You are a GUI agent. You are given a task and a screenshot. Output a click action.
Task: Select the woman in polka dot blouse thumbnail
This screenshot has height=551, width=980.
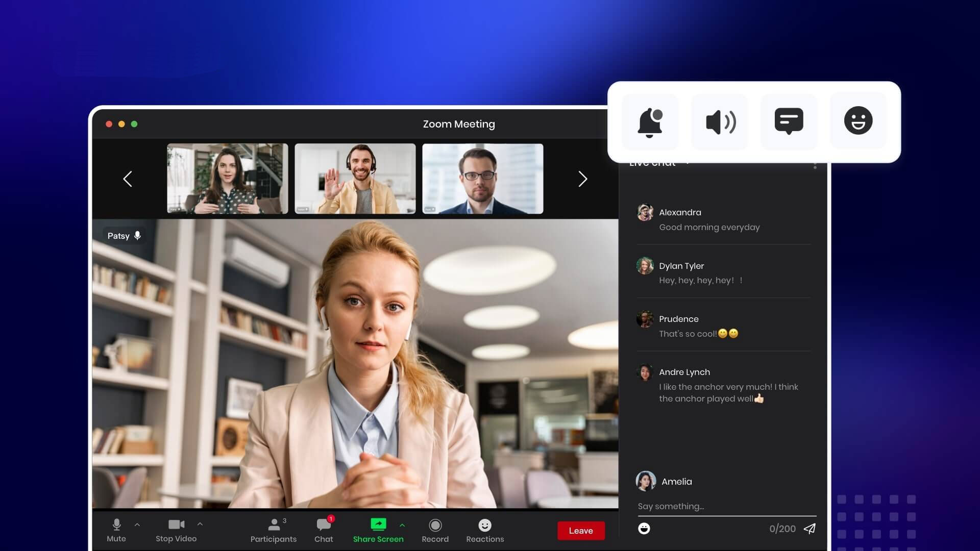pyautogui.click(x=228, y=179)
